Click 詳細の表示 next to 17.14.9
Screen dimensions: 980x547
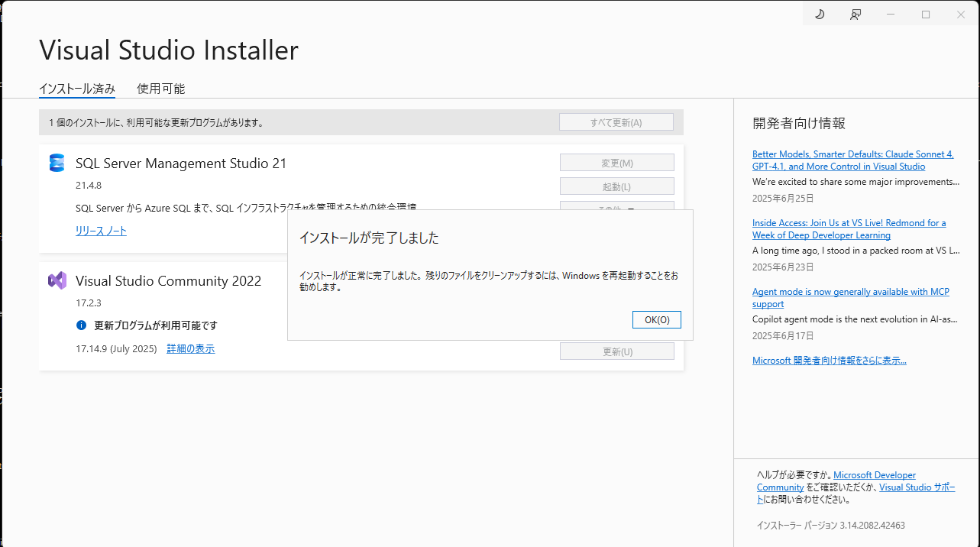point(190,348)
